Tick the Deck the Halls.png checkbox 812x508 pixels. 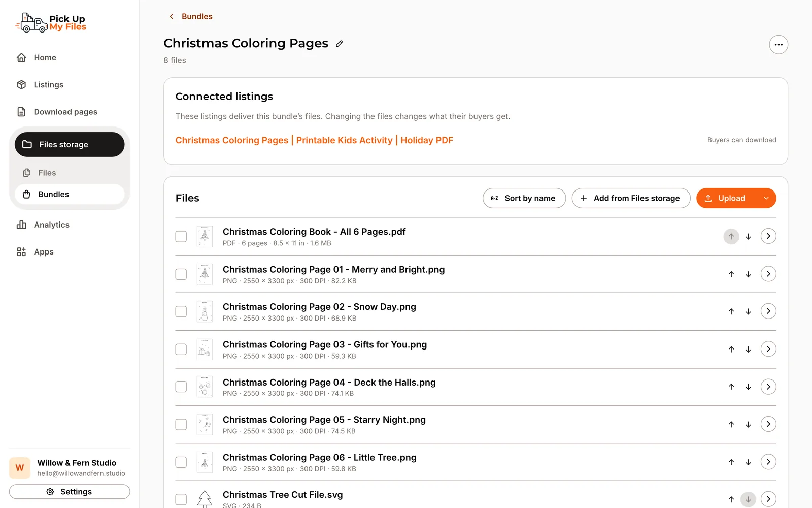pyautogui.click(x=181, y=387)
